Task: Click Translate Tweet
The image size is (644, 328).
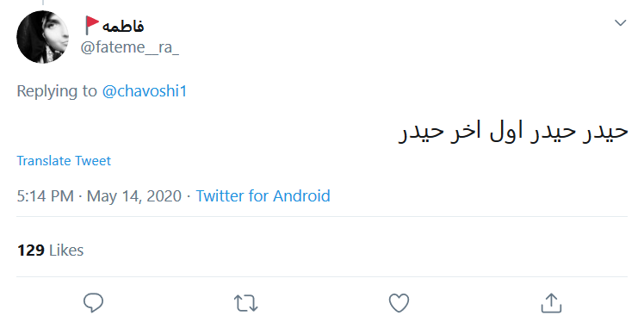Action: [x=64, y=160]
